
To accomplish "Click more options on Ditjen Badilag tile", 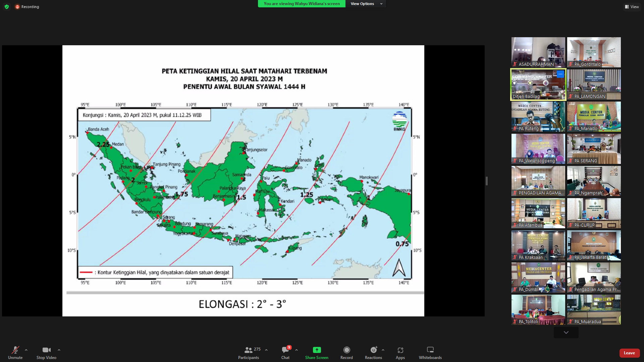I will pos(560,74).
